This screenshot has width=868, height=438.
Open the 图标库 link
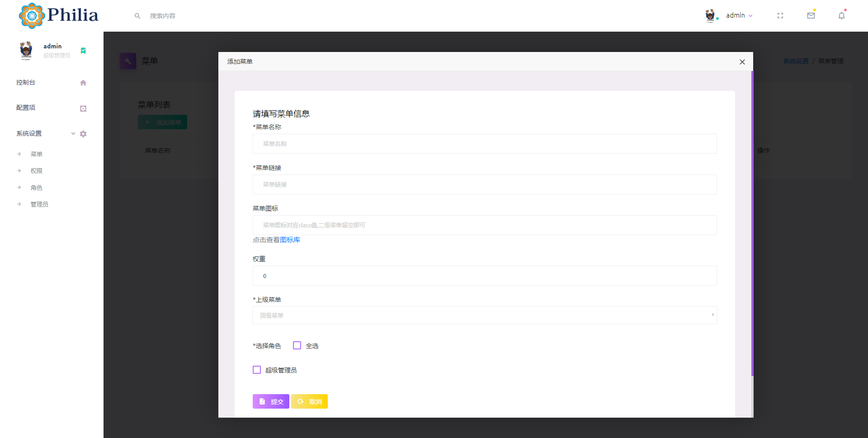point(290,240)
